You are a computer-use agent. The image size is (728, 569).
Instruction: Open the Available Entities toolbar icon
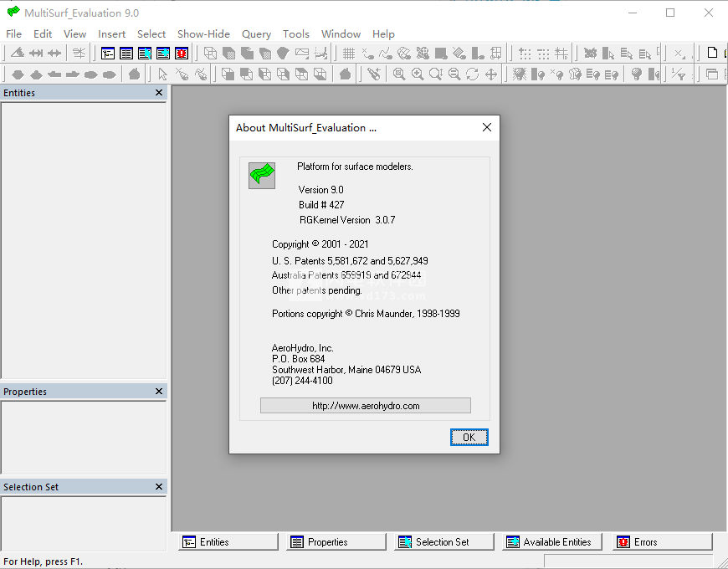(x=163, y=54)
